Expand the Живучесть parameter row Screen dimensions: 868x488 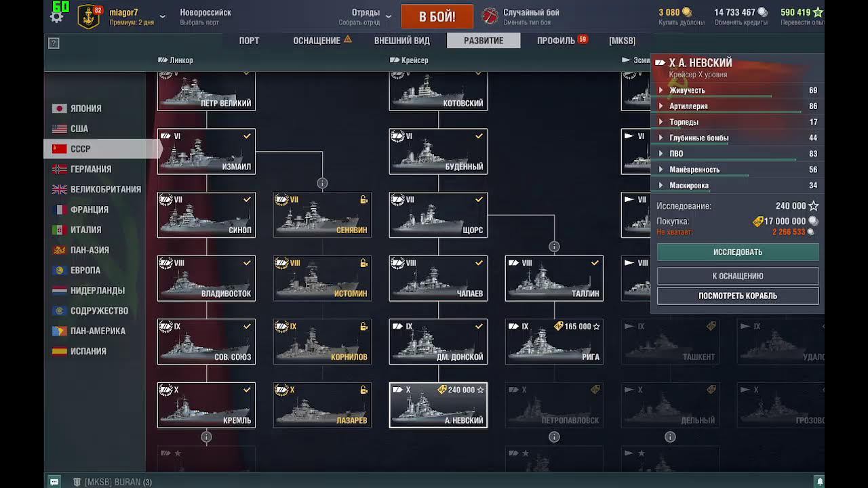point(736,90)
